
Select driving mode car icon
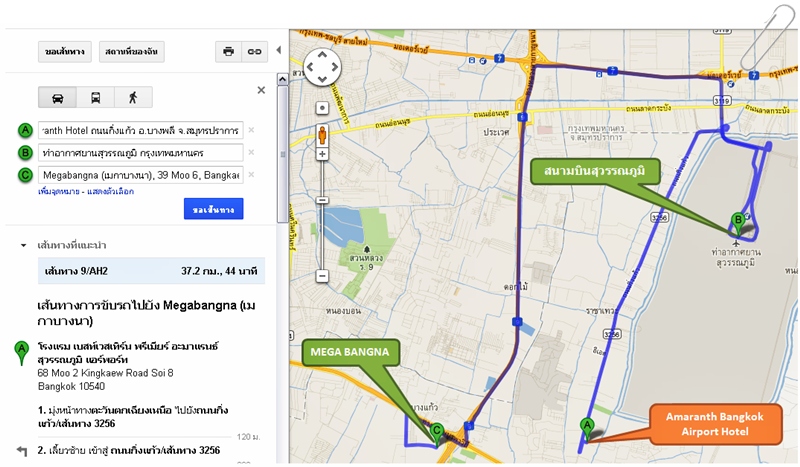point(57,97)
